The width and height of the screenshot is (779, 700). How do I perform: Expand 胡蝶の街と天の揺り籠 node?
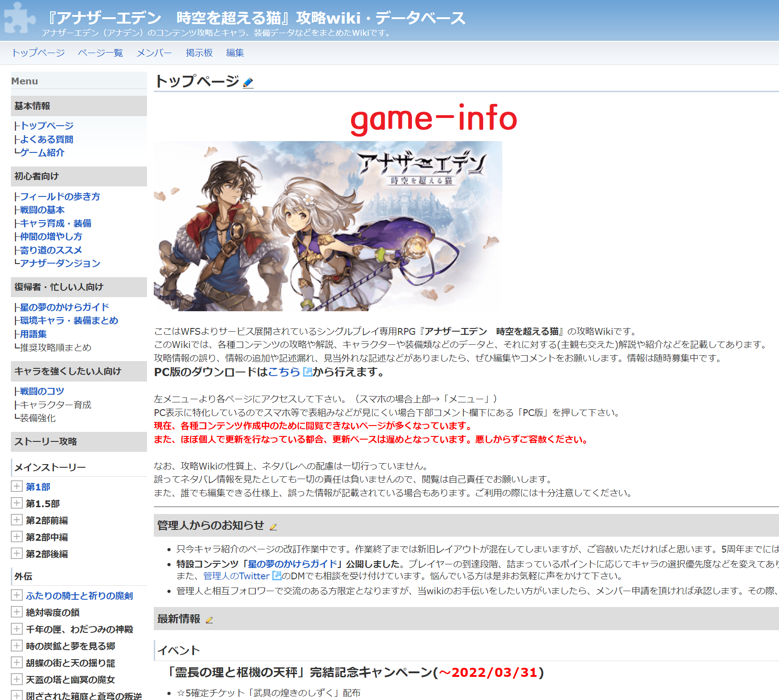pos(17,662)
